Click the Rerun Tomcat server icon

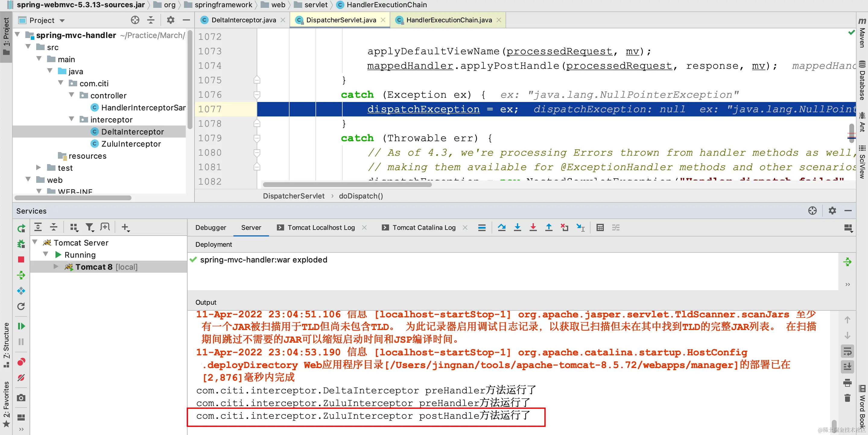pyautogui.click(x=21, y=228)
